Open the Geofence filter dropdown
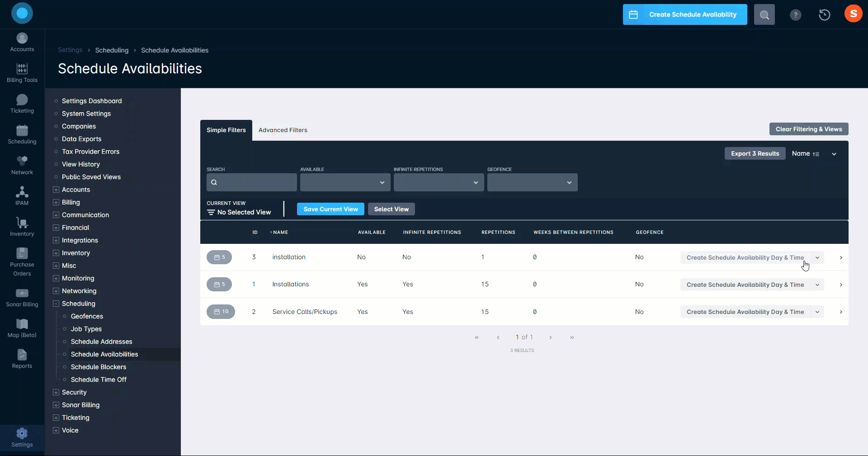The height and width of the screenshot is (456, 868). [x=533, y=182]
